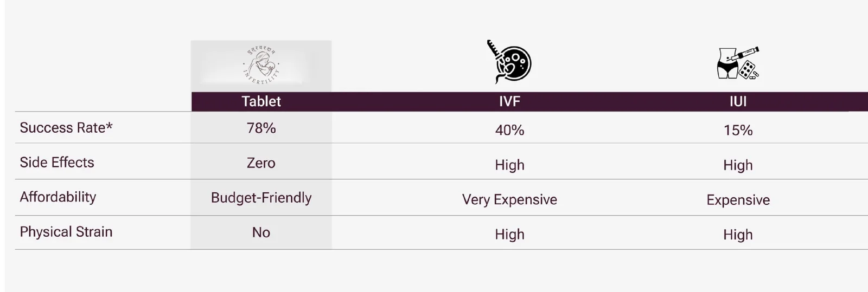The width and height of the screenshot is (868, 292).
Task: Select the Tablet column header
Action: tap(261, 101)
